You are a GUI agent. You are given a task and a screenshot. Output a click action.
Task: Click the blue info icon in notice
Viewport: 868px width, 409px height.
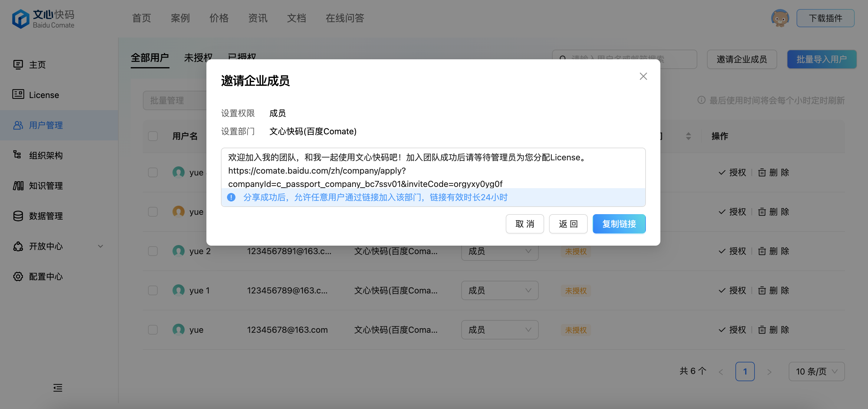(231, 198)
